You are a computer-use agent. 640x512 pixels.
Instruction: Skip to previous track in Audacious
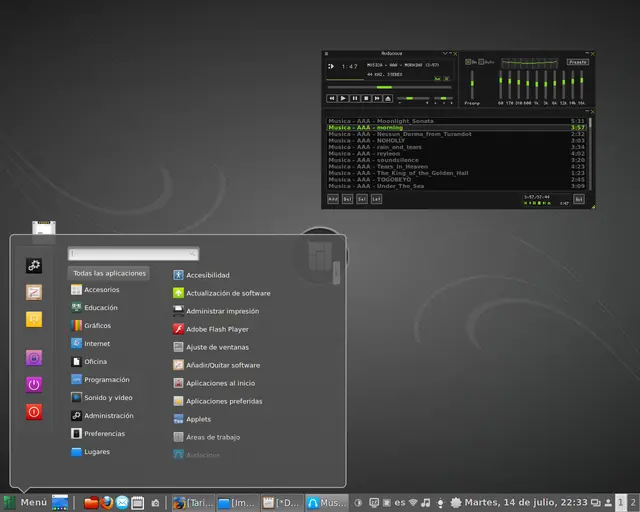[x=331, y=98]
